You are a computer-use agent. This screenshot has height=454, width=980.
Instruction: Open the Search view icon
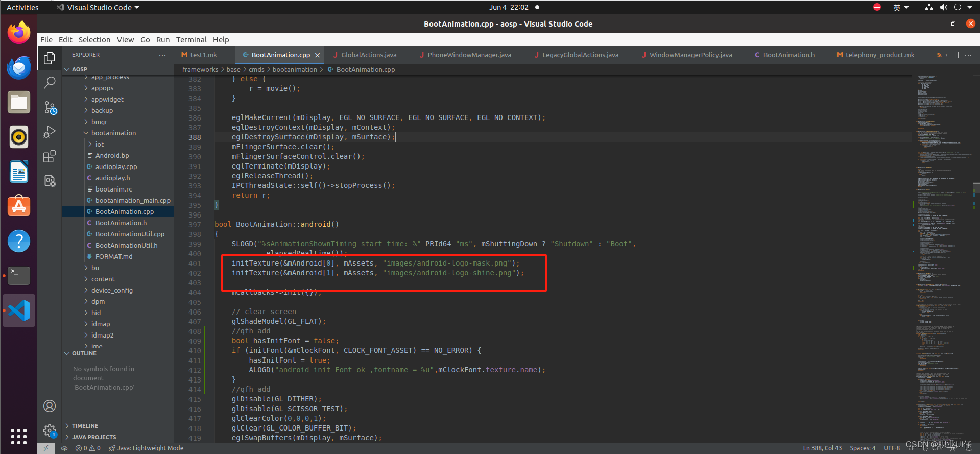click(50, 82)
